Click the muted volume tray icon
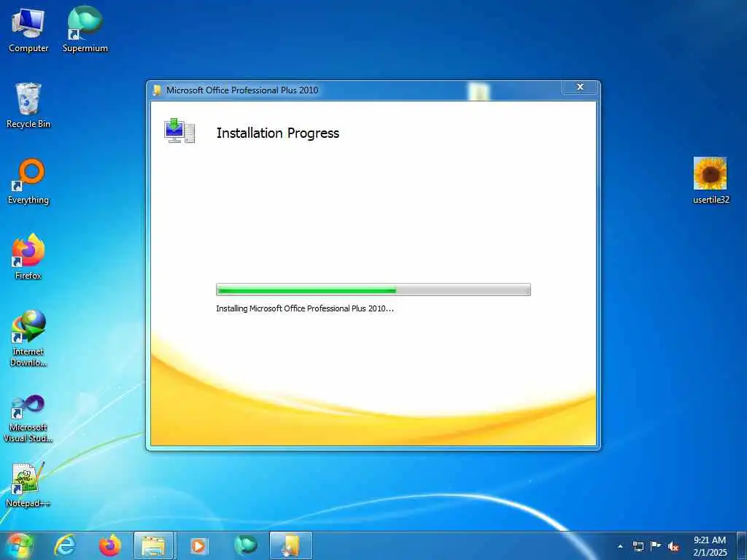747x560 pixels. coord(673,546)
